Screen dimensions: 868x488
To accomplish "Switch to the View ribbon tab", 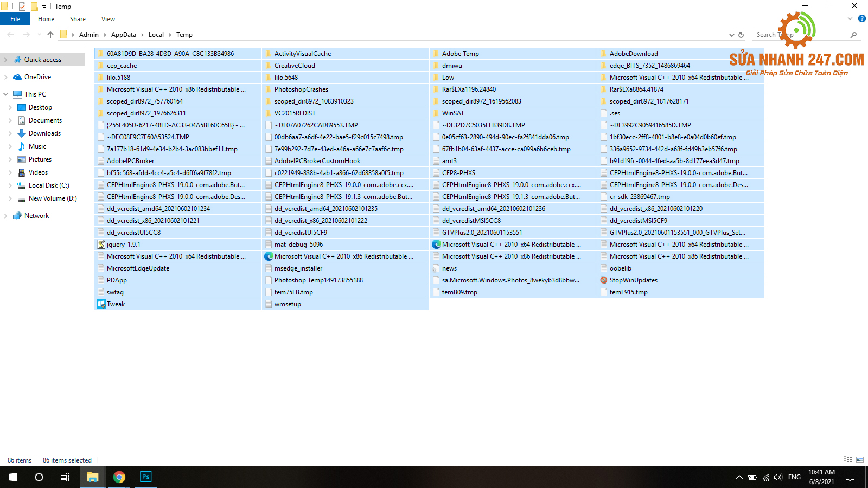I will tap(108, 19).
